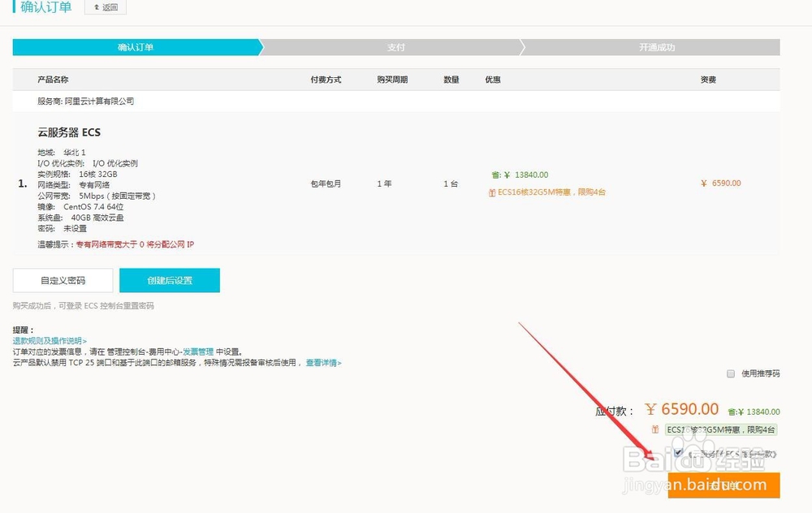Choose the 创建后设置 option
This screenshot has height=513, width=812.
pos(170,280)
